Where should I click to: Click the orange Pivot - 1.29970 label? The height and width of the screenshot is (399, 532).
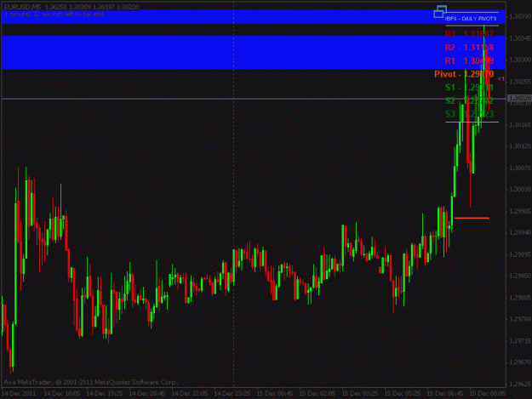pyautogui.click(x=464, y=74)
